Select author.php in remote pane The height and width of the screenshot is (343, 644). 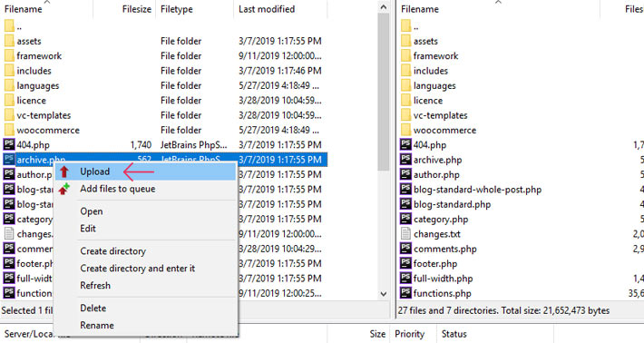[x=436, y=174]
